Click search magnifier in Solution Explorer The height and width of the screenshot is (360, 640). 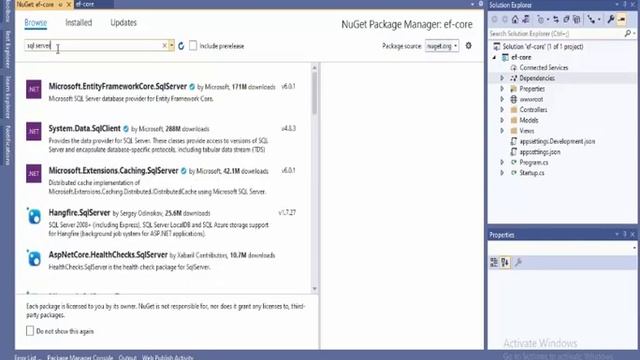628,33
